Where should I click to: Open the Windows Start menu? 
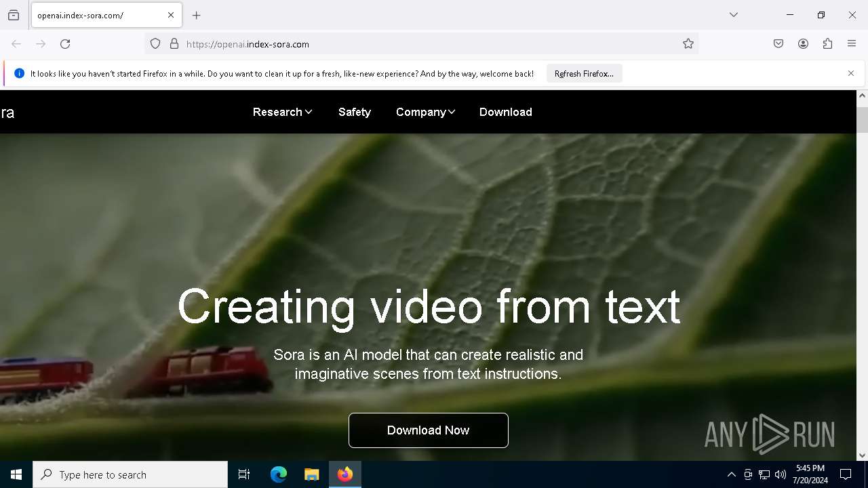(16, 474)
